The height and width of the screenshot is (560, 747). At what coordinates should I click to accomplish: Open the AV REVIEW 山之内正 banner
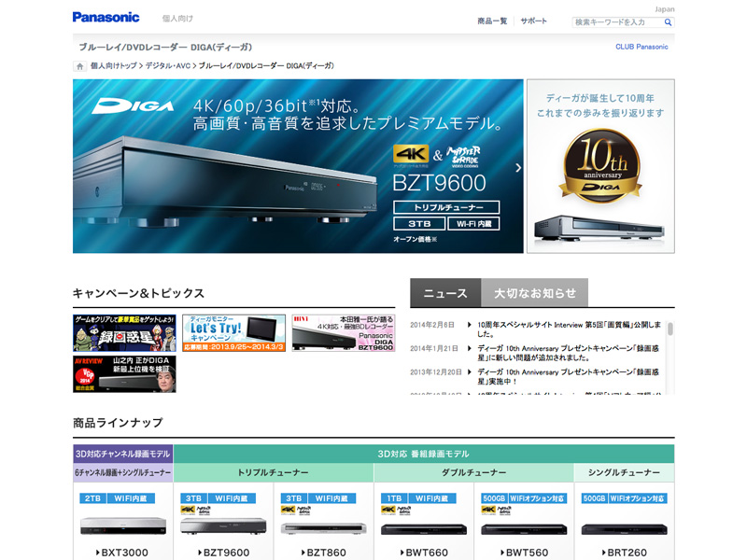point(124,374)
